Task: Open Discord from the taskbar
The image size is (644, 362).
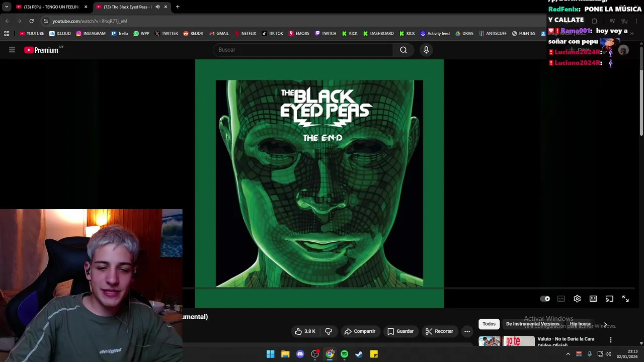Action: pyautogui.click(x=300, y=354)
